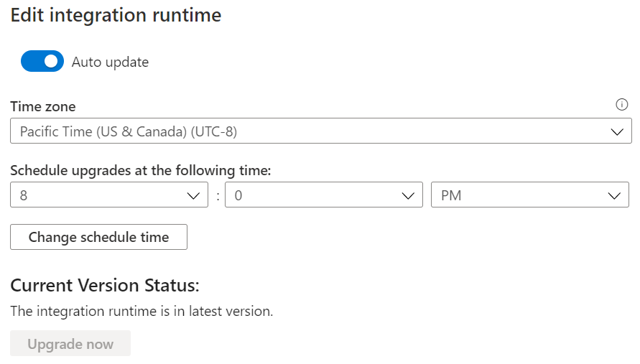
Task: Click the chevron arrow of Time zone dropdown
Action: (x=616, y=131)
